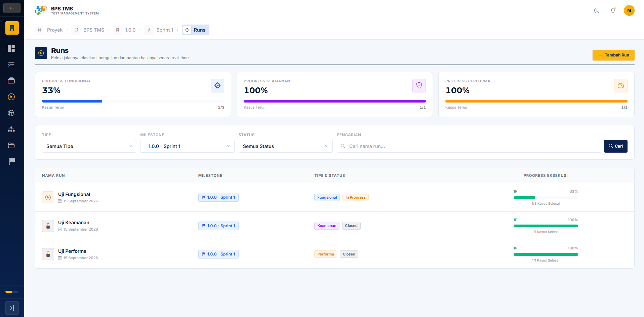Select the Runs breadcrumb tab

[196, 30]
